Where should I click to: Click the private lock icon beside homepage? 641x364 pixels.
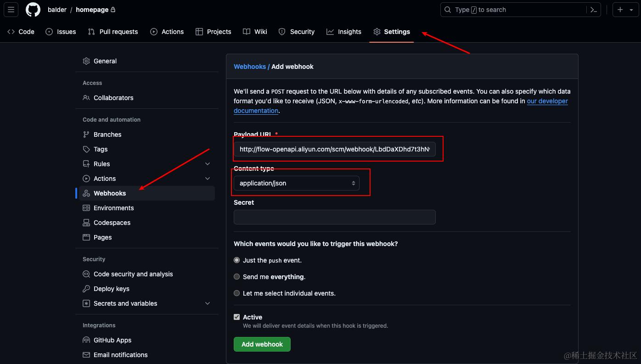click(113, 10)
